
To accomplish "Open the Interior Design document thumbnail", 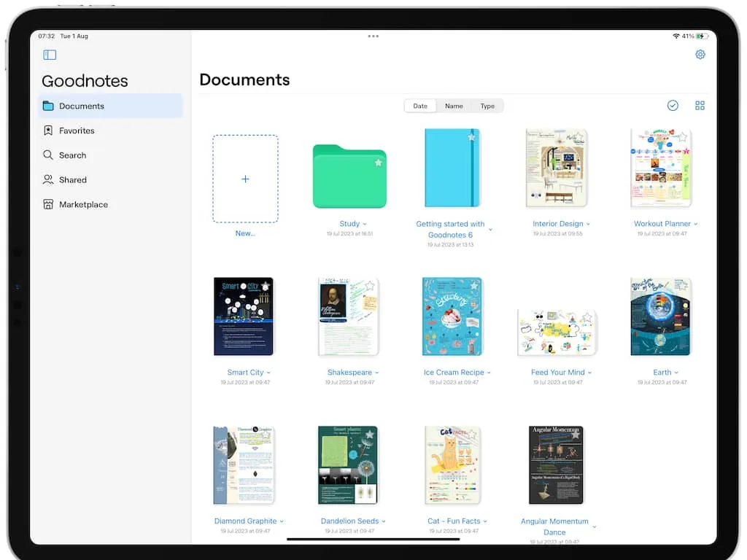I will [x=556, y=168].
